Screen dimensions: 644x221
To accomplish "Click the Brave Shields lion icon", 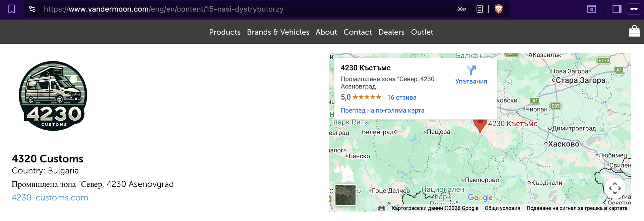I will pyautogui.click(x=499, y=9).
